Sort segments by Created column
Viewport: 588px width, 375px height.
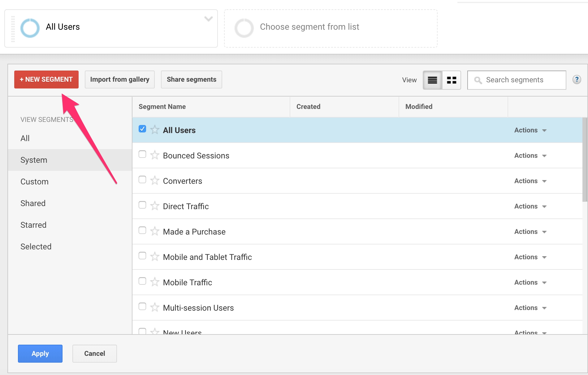coord(308,106)
